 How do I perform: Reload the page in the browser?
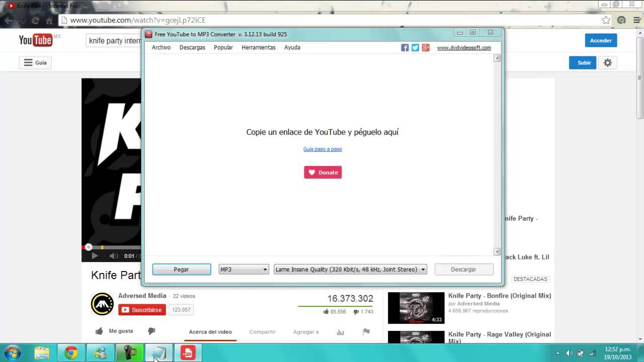click(35, 21)
